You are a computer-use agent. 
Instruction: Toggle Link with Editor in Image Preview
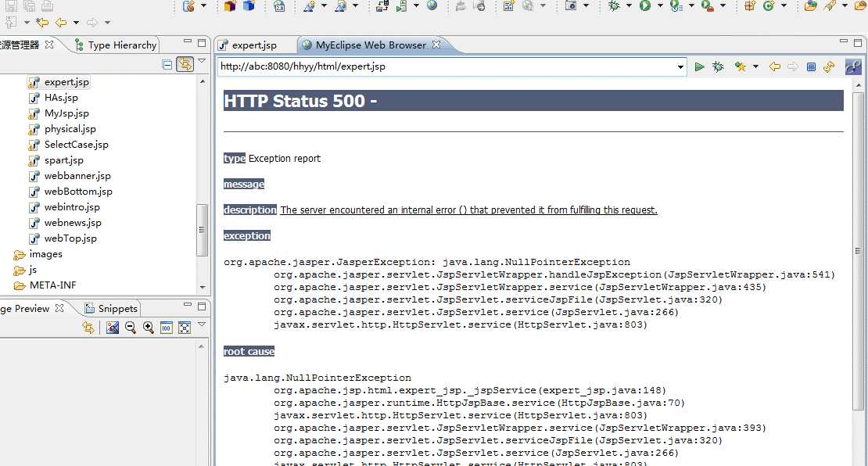tap(88, 328)
